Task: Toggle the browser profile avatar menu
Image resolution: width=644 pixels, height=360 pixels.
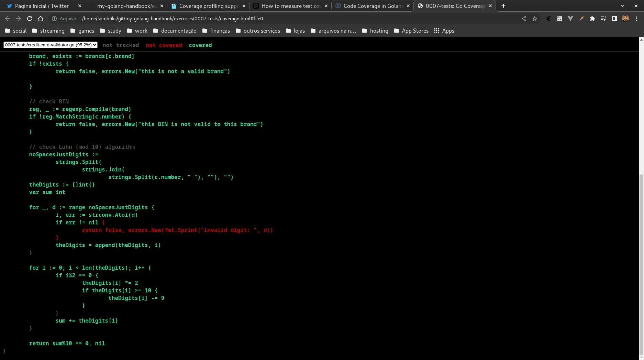Action: (626, 19)
